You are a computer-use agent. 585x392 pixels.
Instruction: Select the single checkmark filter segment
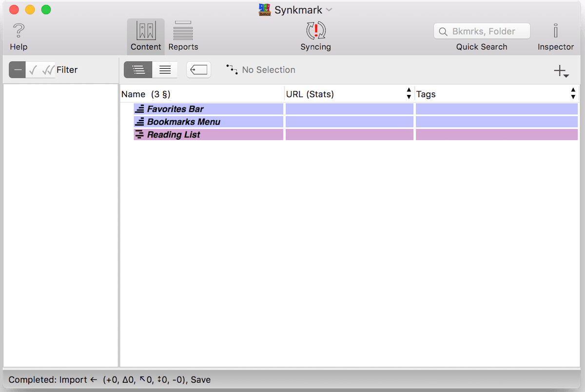tap(33, 70)
